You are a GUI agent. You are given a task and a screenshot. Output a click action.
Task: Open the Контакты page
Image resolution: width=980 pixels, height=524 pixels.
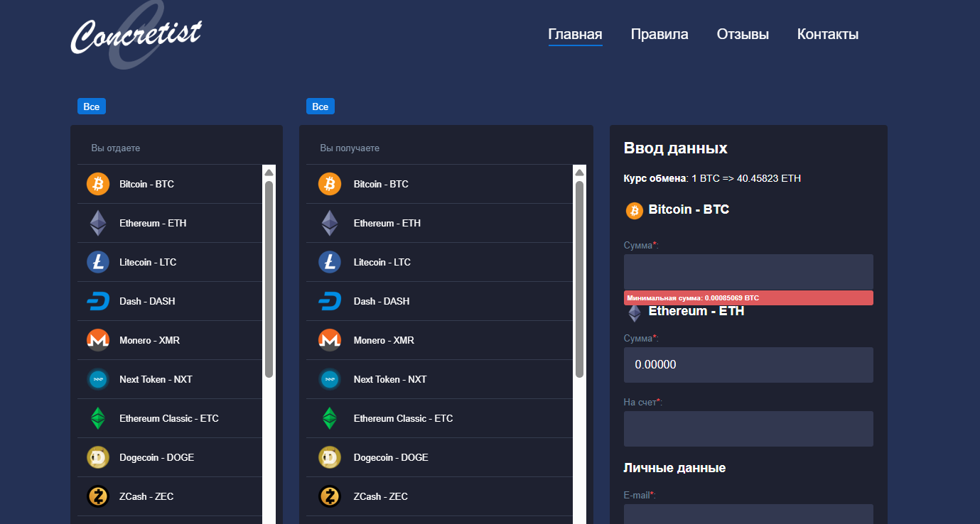827,34
